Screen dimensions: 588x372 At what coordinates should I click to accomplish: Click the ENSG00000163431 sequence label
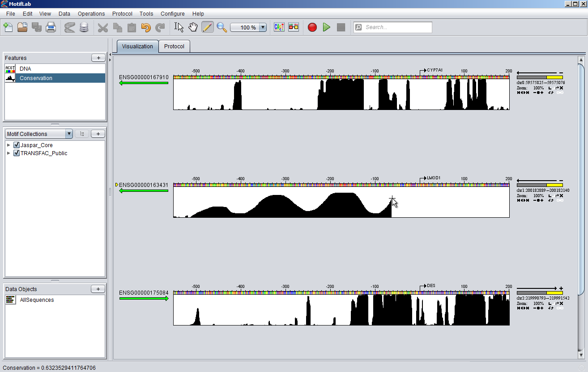coord(144,185)
